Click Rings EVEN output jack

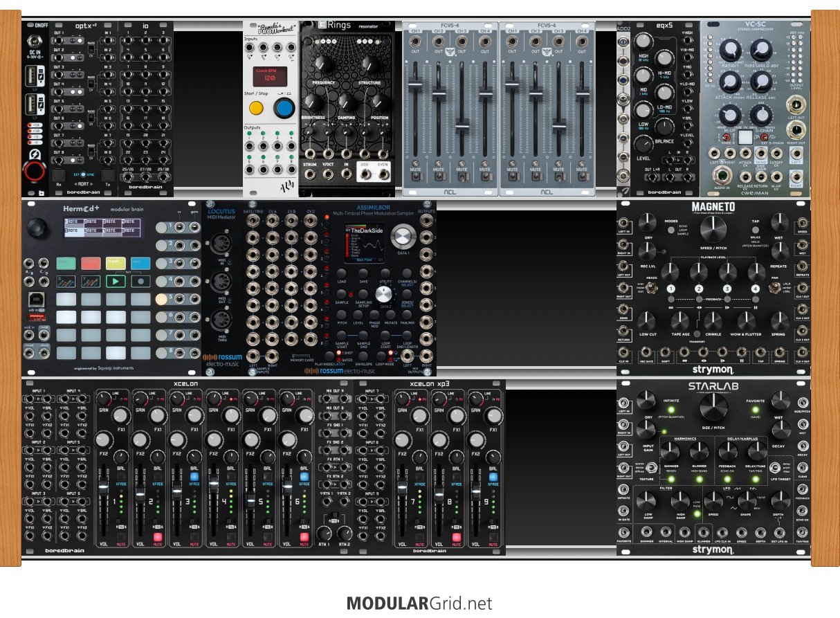coord(383,174)
